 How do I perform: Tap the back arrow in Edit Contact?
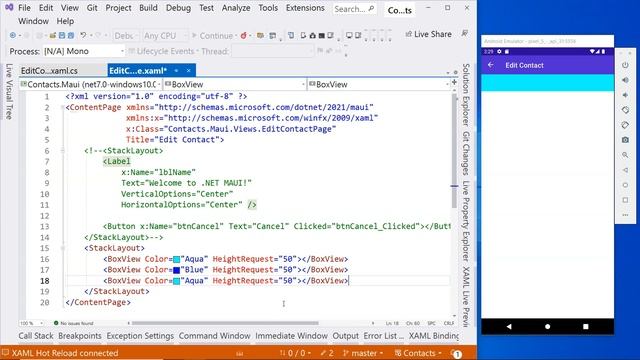click(491, 65)
